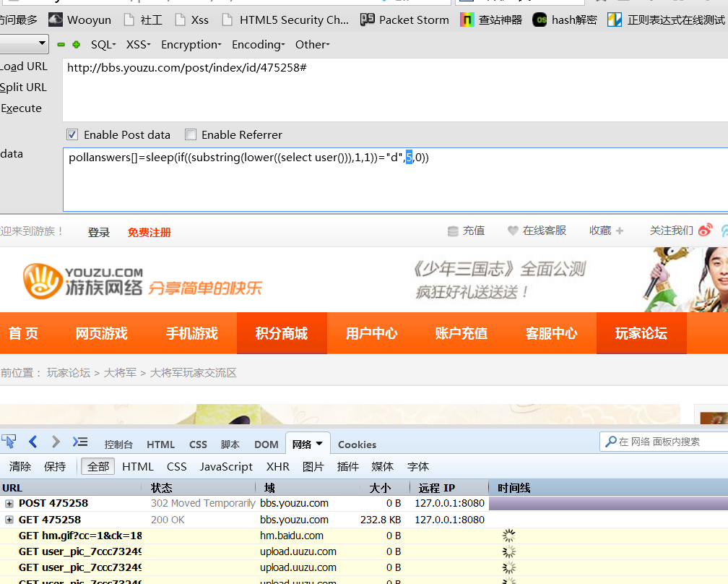The width and height of the screenshot is (728, 584).
Task: Select the 全部 network filter
Action: 98,466
